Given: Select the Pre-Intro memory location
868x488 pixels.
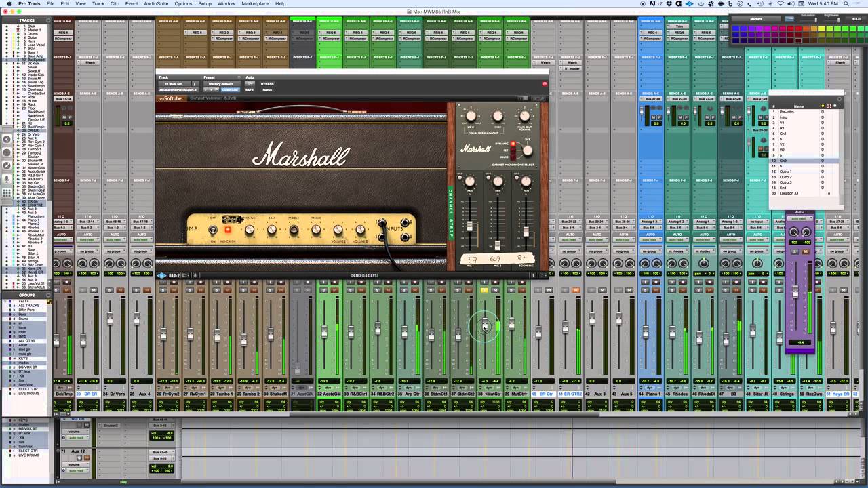Looking at the screenshot, I should (x=805, y=112).
